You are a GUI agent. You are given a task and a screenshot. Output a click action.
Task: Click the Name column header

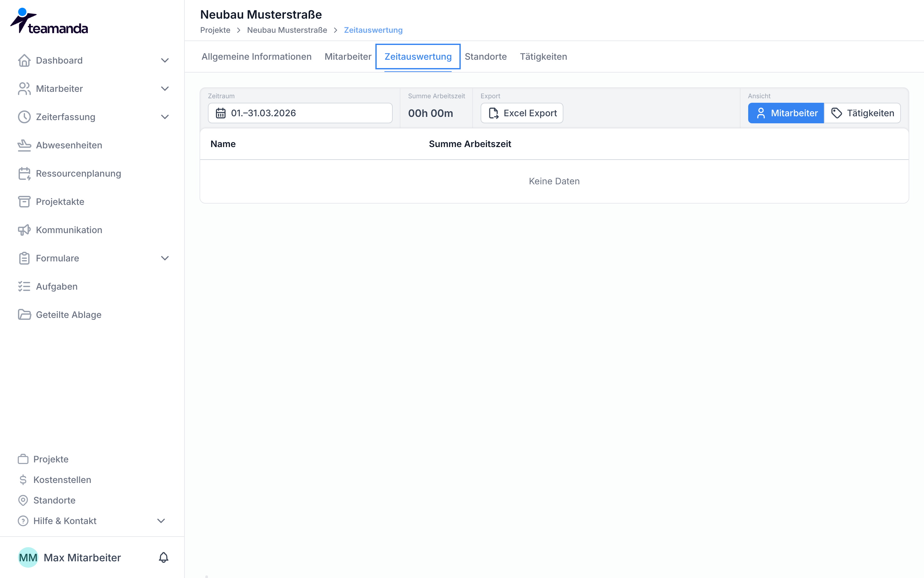(223, 144)
